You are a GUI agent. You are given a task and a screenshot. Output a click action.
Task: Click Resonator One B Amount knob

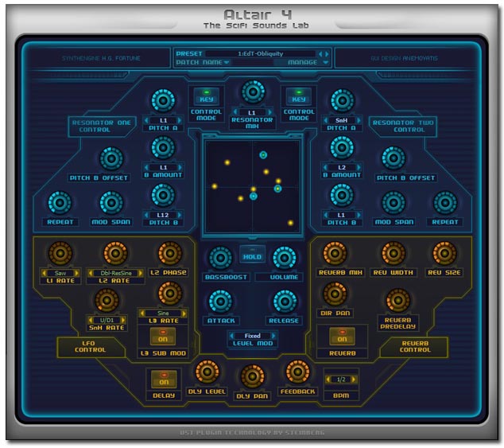(163, 148)
